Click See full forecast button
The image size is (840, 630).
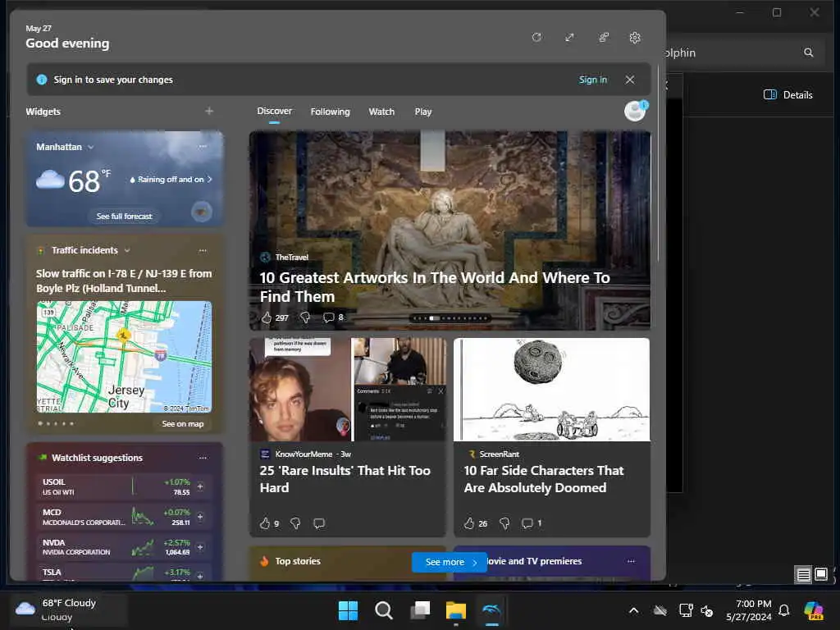(125, 216)
